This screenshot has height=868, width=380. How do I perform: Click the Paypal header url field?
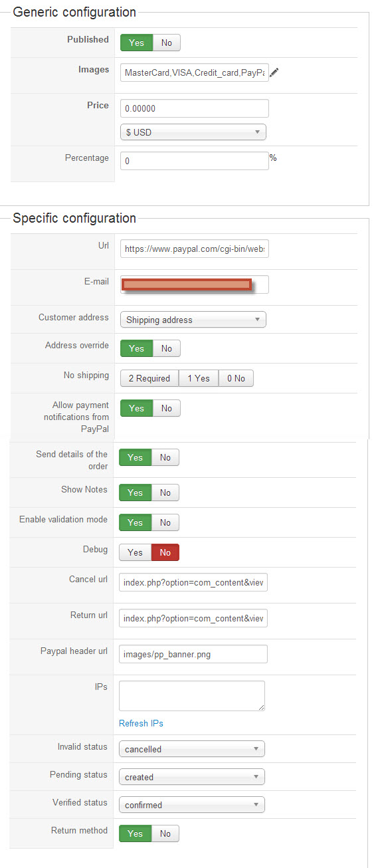coord(193,654)
